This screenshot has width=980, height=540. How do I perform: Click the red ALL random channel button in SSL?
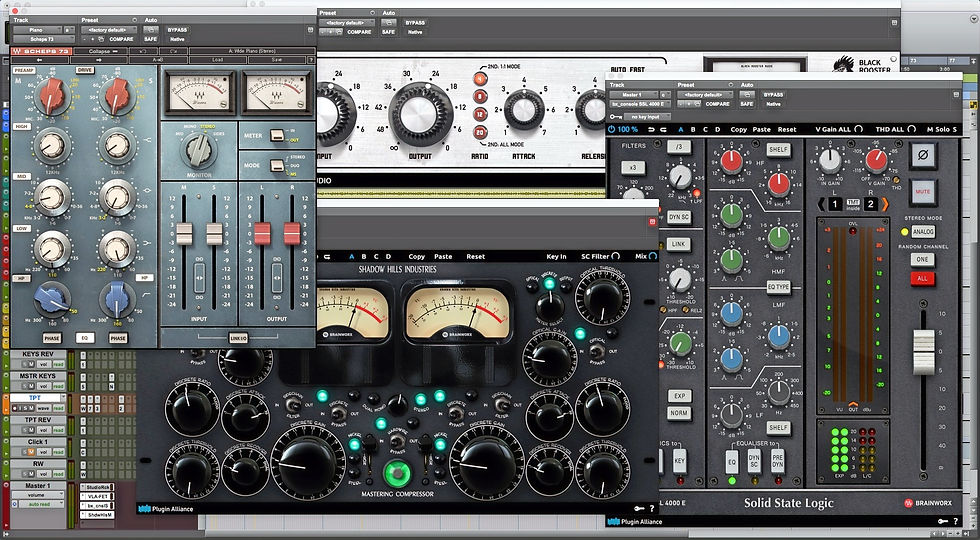click(x=922, y=278)
